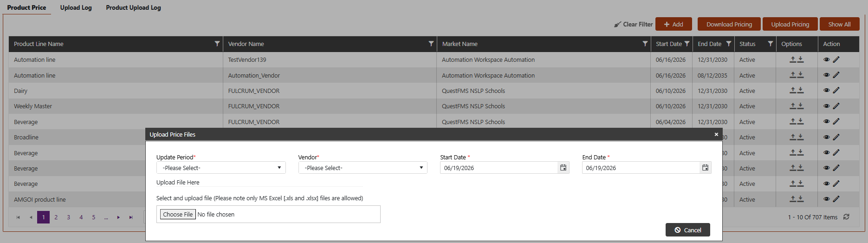
Task: Switch to Product Upload Log tab
Action: (133, 7)
